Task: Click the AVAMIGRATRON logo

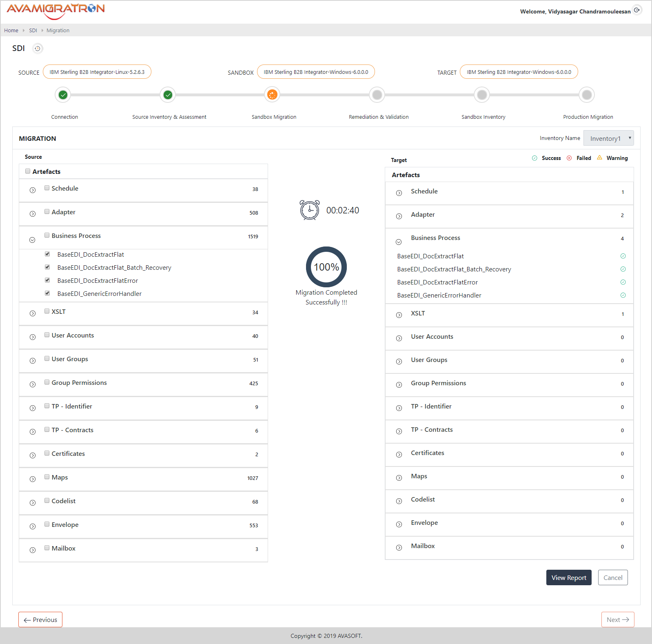Action: coord(56,11)
